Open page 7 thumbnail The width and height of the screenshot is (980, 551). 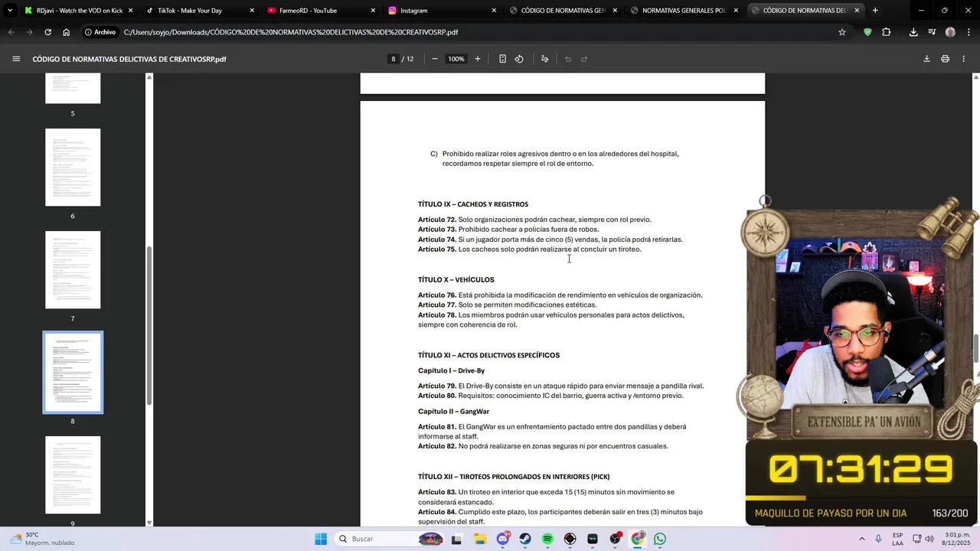(73, 269)
